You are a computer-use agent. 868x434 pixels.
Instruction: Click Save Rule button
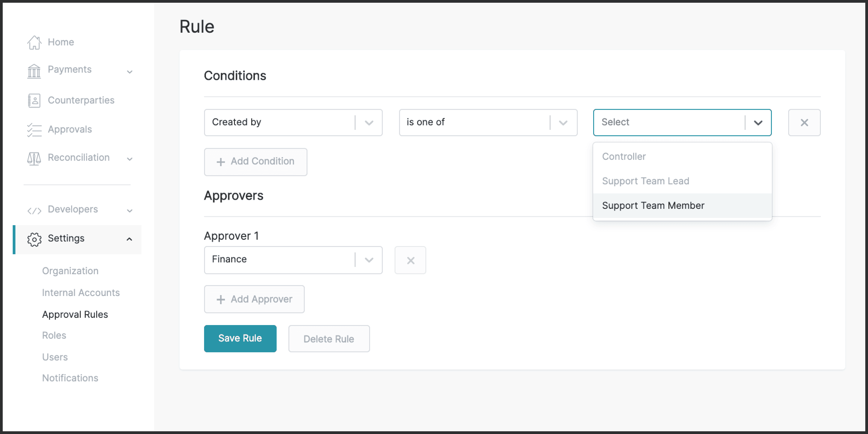click(240, 338)
